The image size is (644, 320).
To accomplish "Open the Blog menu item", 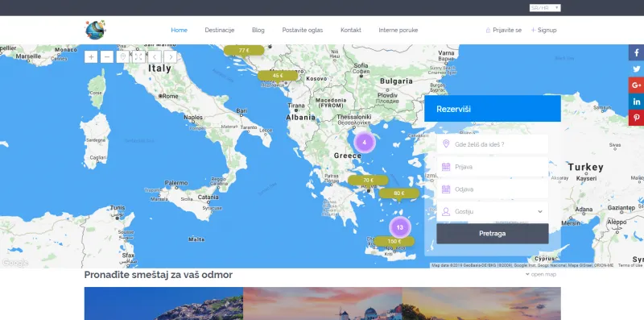I will 258,30.
